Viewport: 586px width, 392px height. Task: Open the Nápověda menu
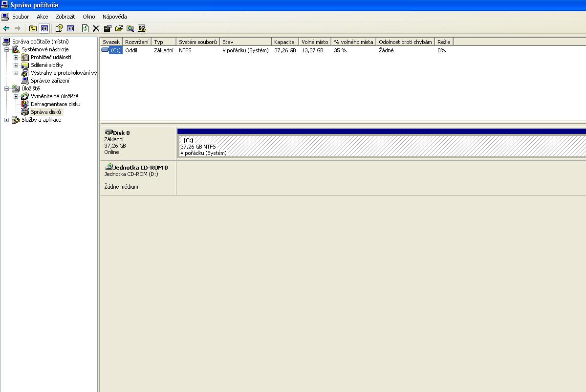115,17
